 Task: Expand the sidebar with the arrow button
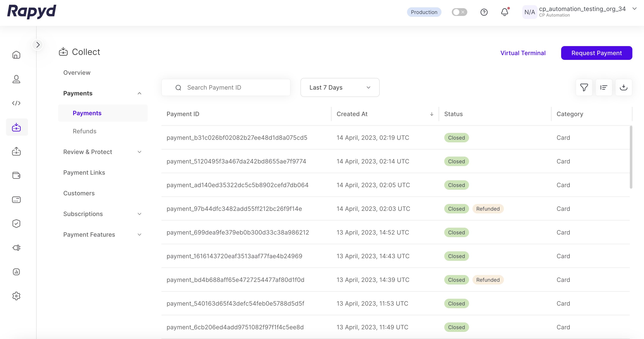pos(38,45)
